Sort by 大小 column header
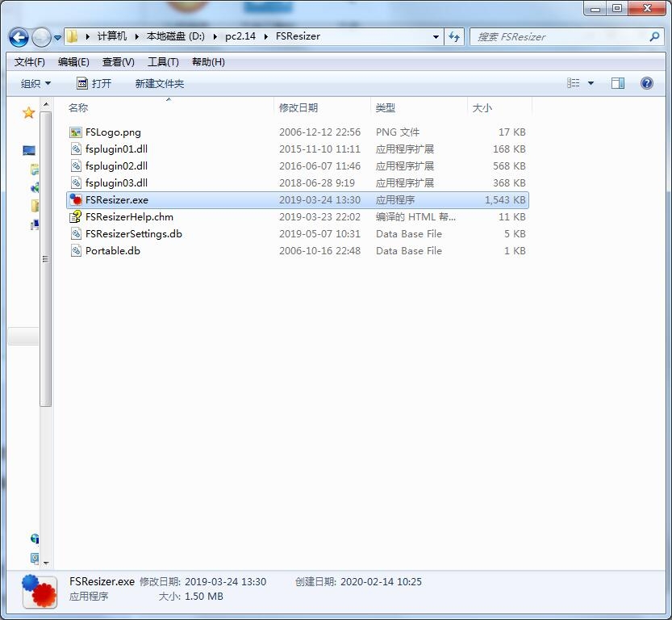 [x=499, y=107]
